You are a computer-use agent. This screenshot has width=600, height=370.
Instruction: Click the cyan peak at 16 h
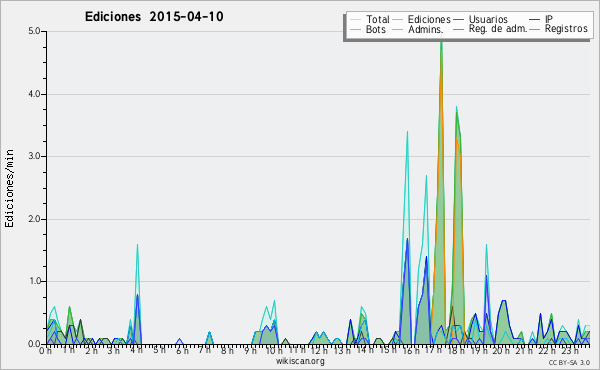click(x=407, y=132)
